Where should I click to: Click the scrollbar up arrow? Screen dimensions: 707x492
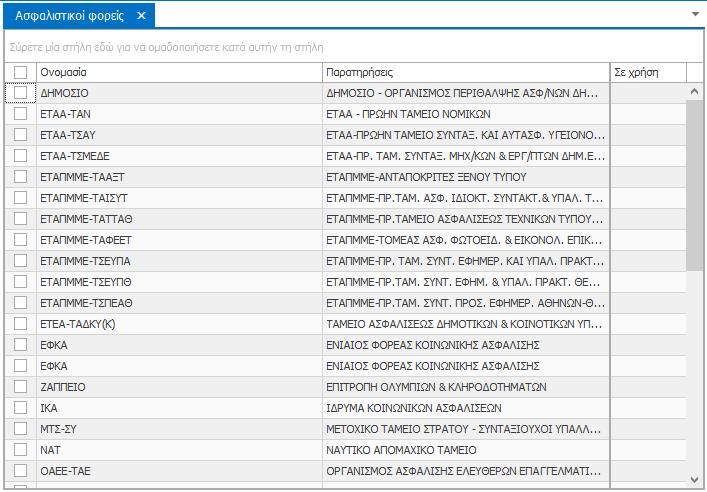pos(694,92)
